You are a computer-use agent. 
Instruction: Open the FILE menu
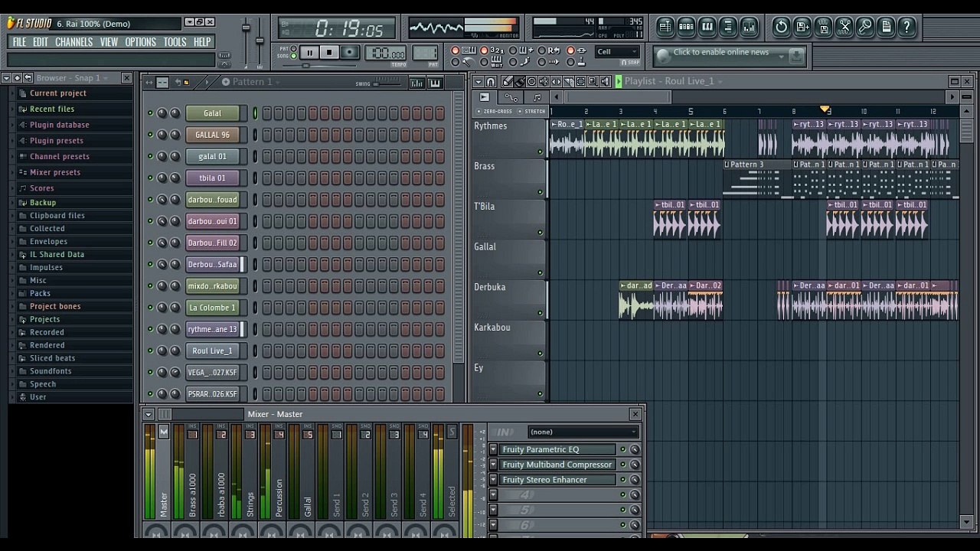coord(20,42)
